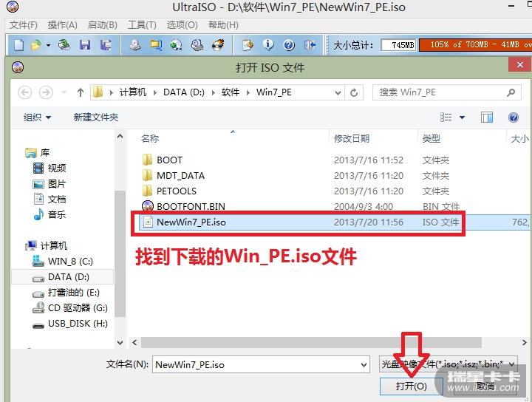The height and width of the screenshot is (402, 532).
Task: Click the Open CD/DVD toolbar icon
Action: point(64,45)
